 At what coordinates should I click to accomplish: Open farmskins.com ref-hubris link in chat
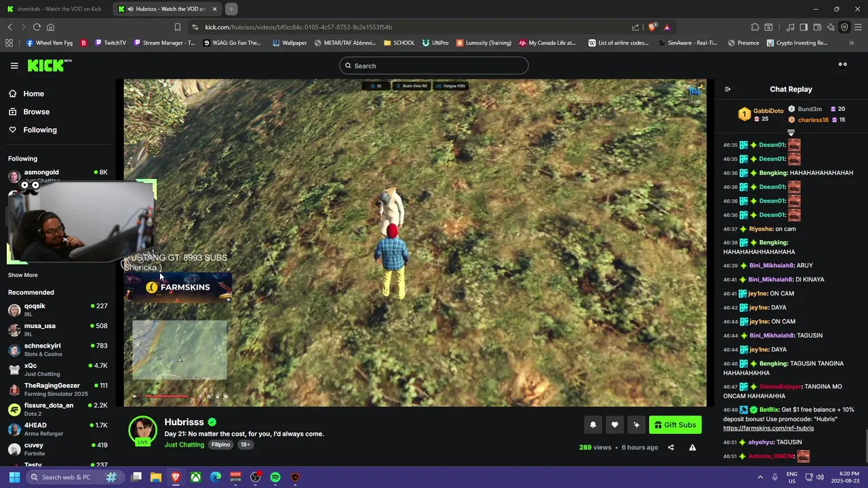pos(768,428)
